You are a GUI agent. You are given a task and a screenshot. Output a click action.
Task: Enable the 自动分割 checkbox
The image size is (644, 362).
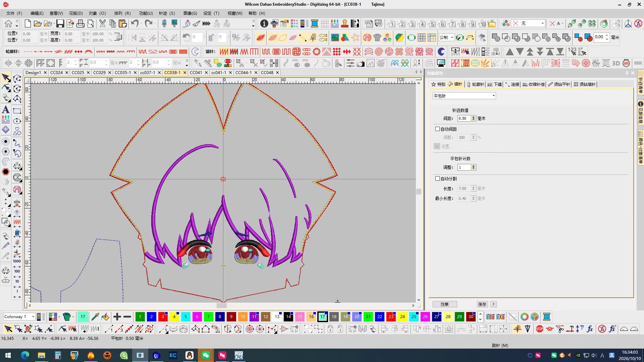pos(437,179)
